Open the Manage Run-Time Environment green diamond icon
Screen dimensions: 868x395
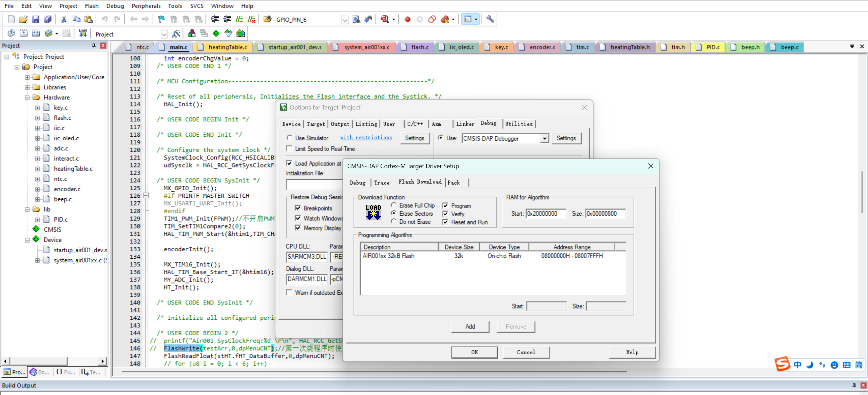pyautogui.click(x=216, y=33)
